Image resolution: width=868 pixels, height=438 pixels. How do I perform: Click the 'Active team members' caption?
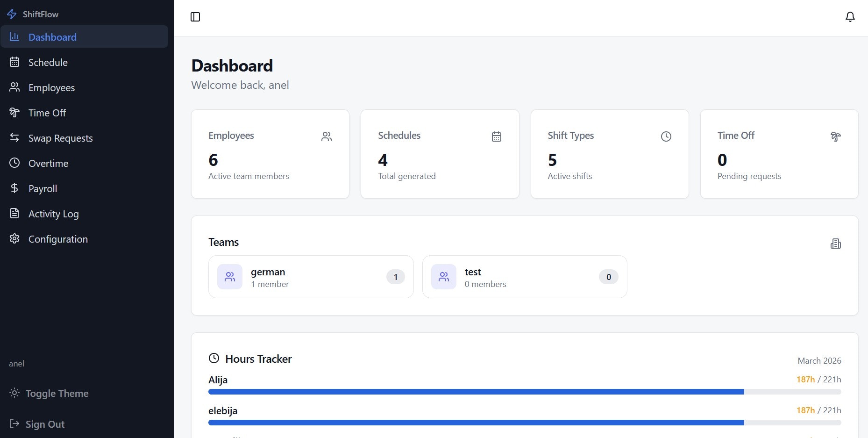(x=249, y=176)
